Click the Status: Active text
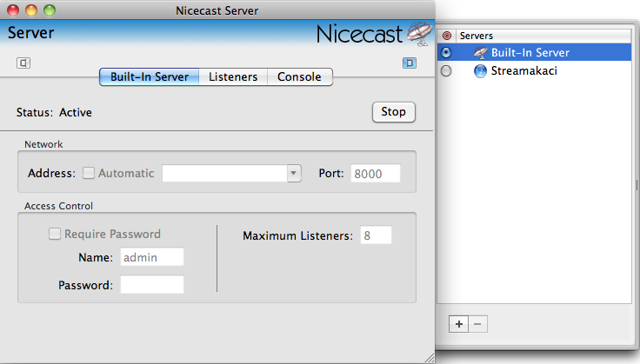The height and width of the screenshot is (364, 640). coord(54,113)
